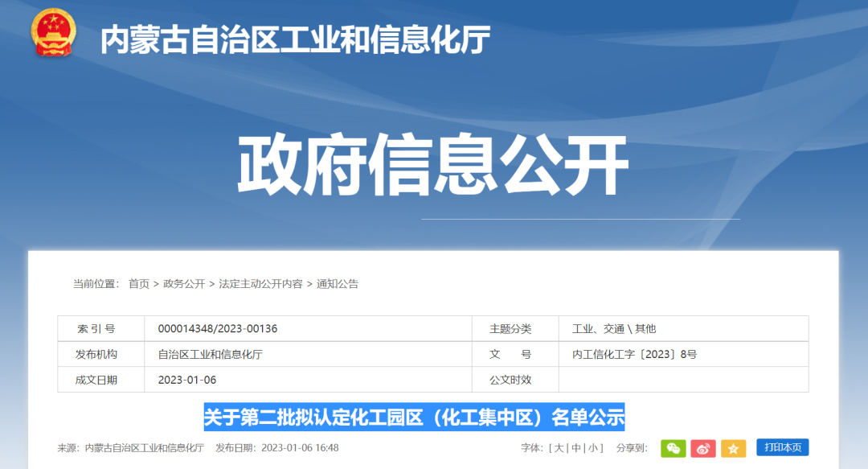Click the 打印本页 print button
Screen dimensions: 868x469
[x=782, y=447]
